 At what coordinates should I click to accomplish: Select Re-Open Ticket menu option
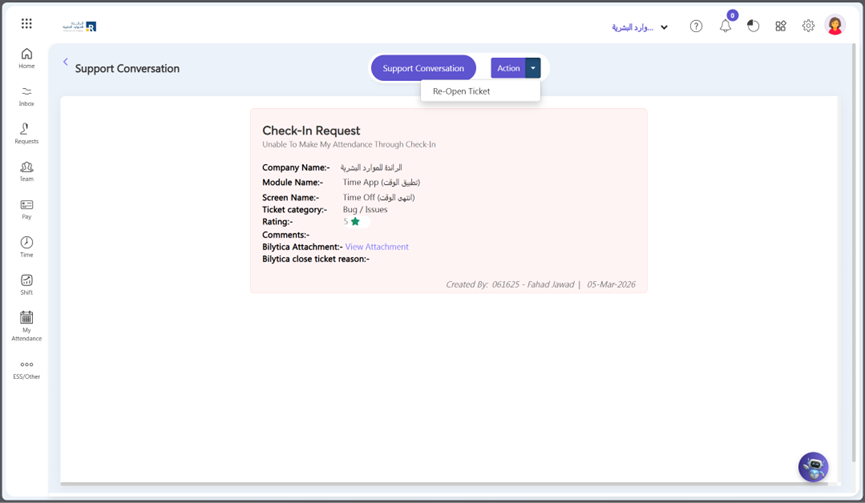tap(461, 91)
